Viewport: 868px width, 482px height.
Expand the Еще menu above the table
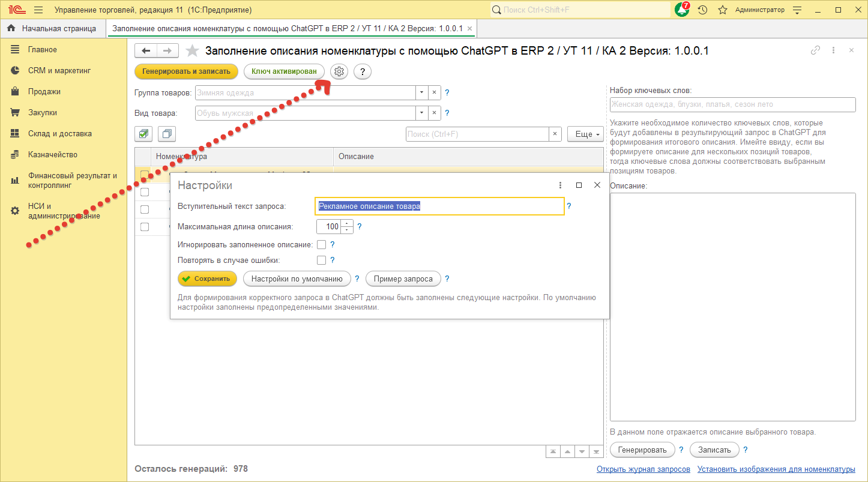[584, 134]
